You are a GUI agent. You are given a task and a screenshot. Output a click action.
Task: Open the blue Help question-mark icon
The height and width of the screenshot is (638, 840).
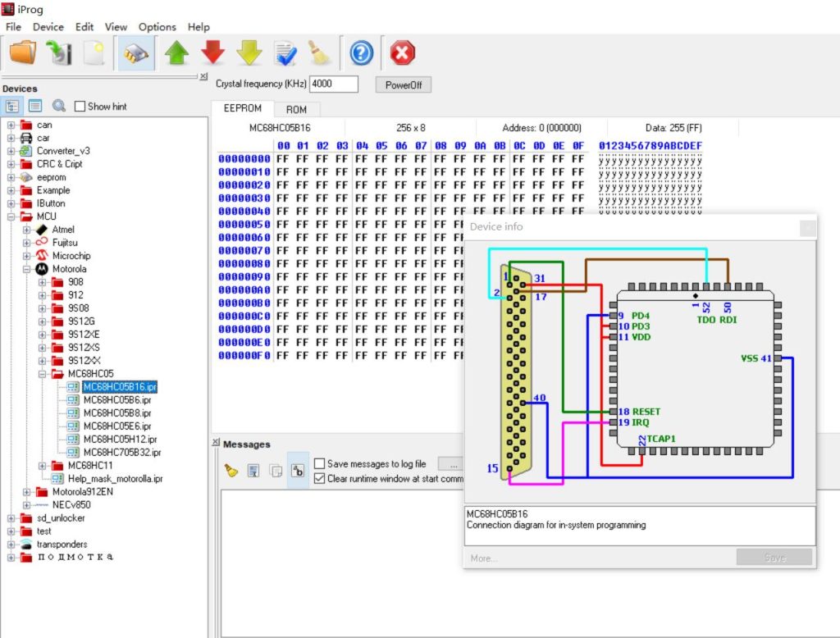(x=359, y=52)
